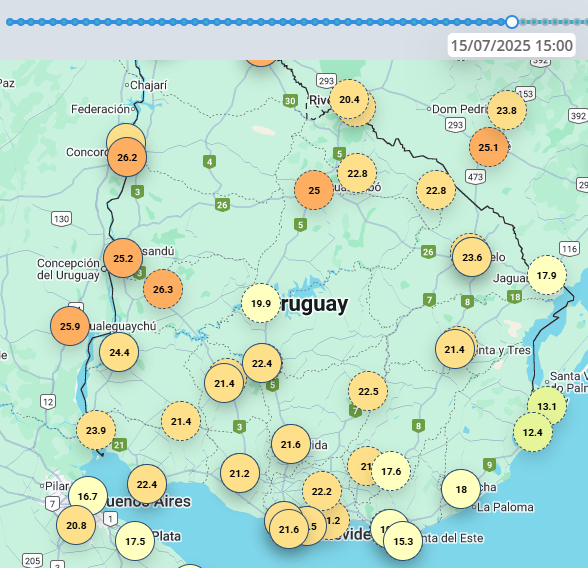
Task: Select the 12.4 coastal station marker
Action: (x=532, y=432)
